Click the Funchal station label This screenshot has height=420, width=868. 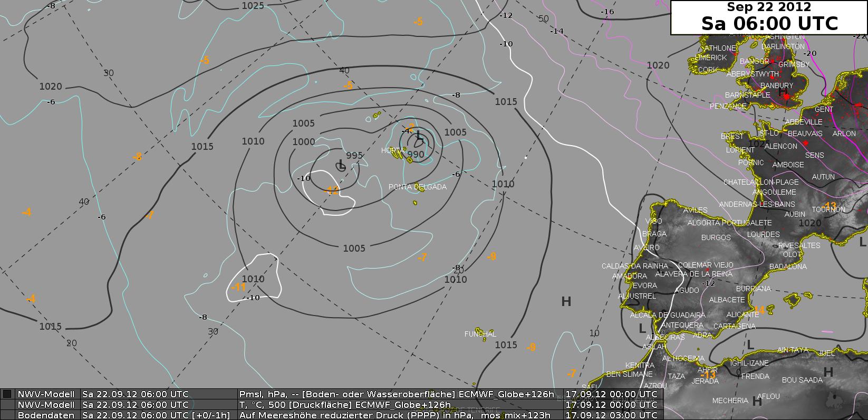click(480, 334)
